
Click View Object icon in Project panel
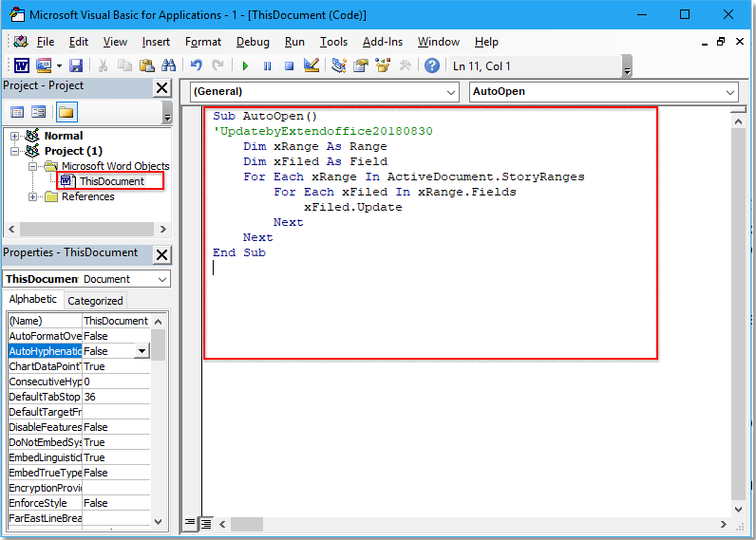[x=39, y=112]
